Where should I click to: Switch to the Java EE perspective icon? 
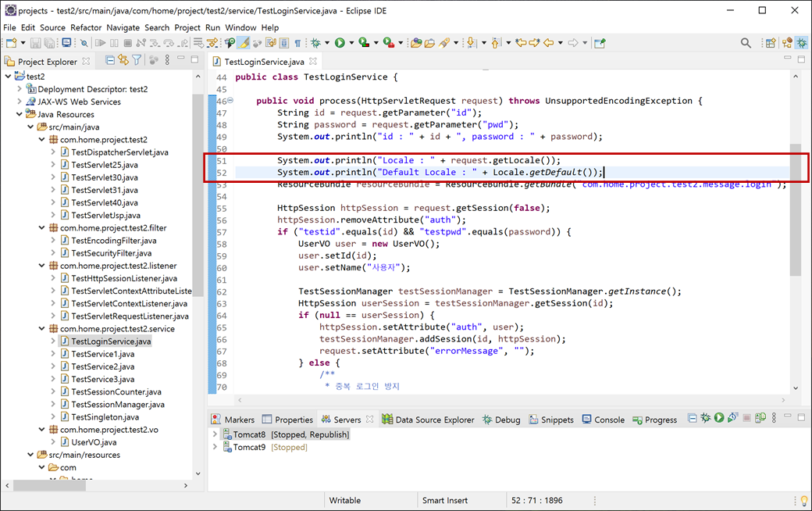787,43
